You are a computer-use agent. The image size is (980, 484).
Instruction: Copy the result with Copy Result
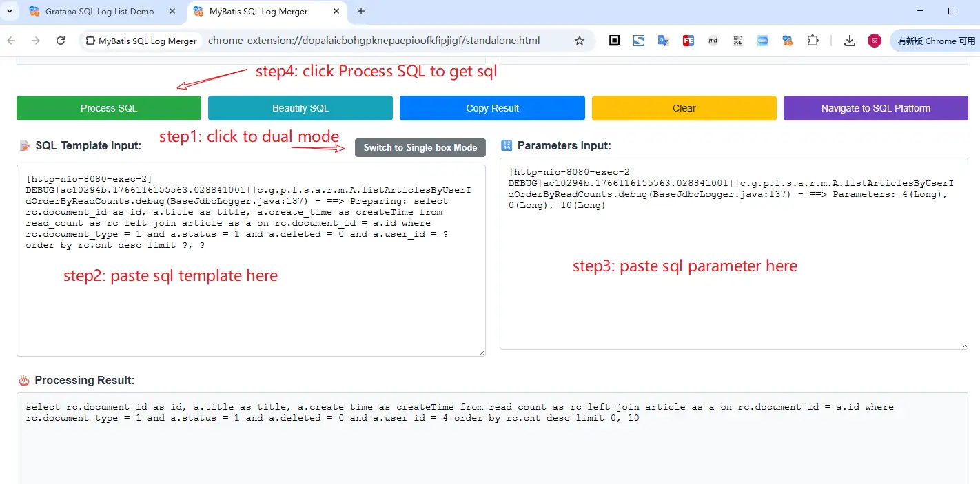click(x=492, y=108)
